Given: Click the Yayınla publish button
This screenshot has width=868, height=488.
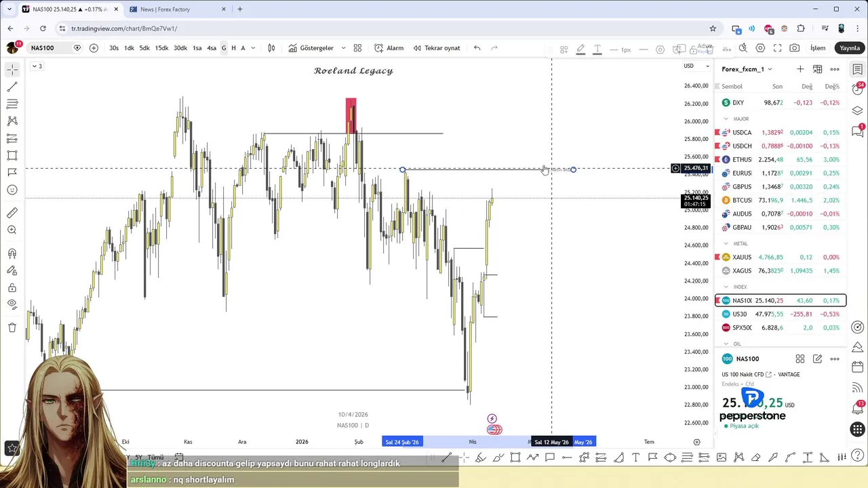Looking at the screenshot, I should point(850,48).
